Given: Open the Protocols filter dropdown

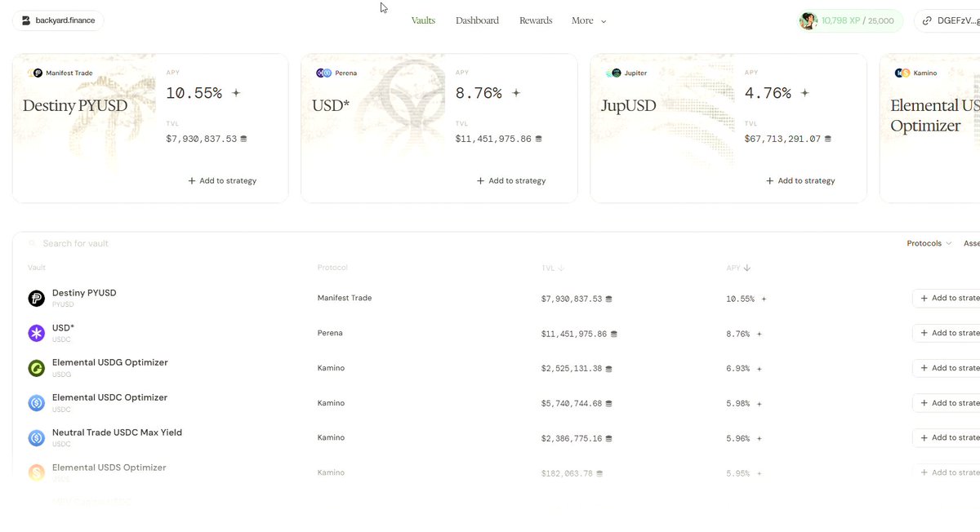Looking at the screenshot, I should pos(929,243).
